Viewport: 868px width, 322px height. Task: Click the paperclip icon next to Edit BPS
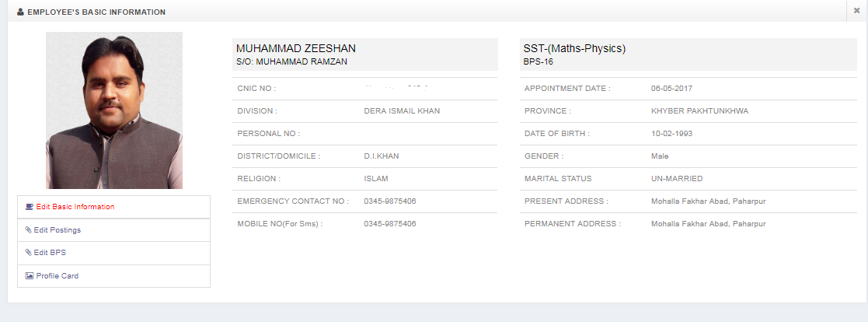point(29,252)
